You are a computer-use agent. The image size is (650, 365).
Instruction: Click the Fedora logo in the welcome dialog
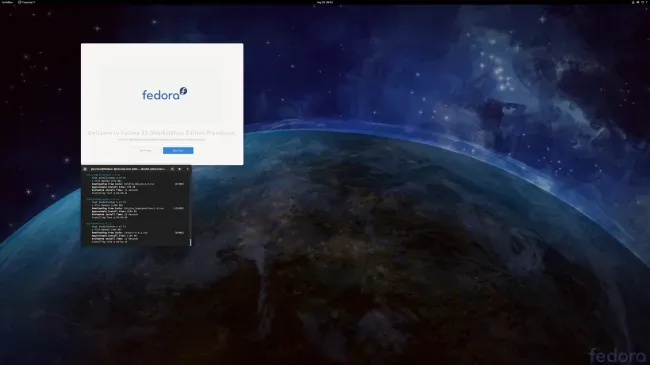165,94
